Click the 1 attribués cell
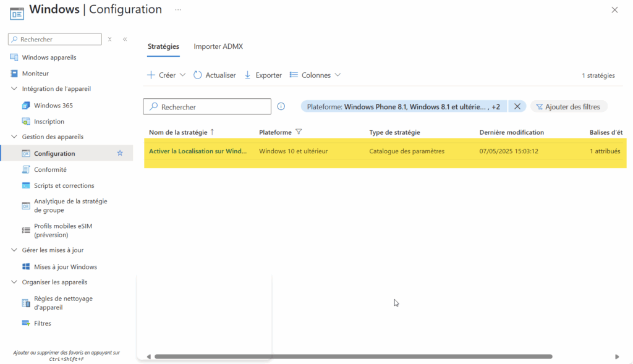Screen dimensions: 633x364 coord(605,151)
